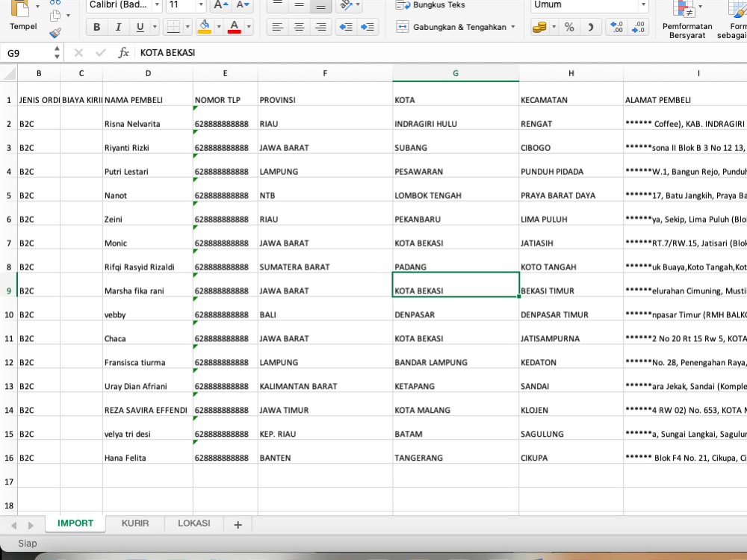Apply percent style format
This screenshot has height=560, width=747.
(x=568, y=27)
